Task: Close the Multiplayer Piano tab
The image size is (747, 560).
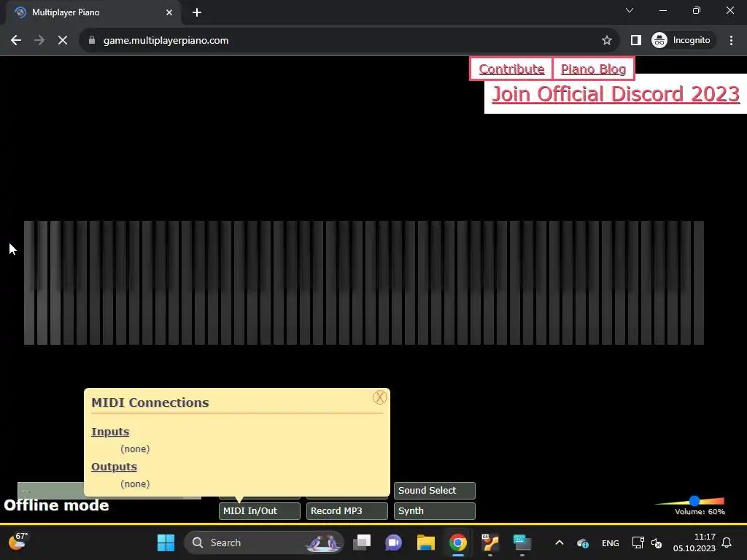Action: click(x=169, y=12)
